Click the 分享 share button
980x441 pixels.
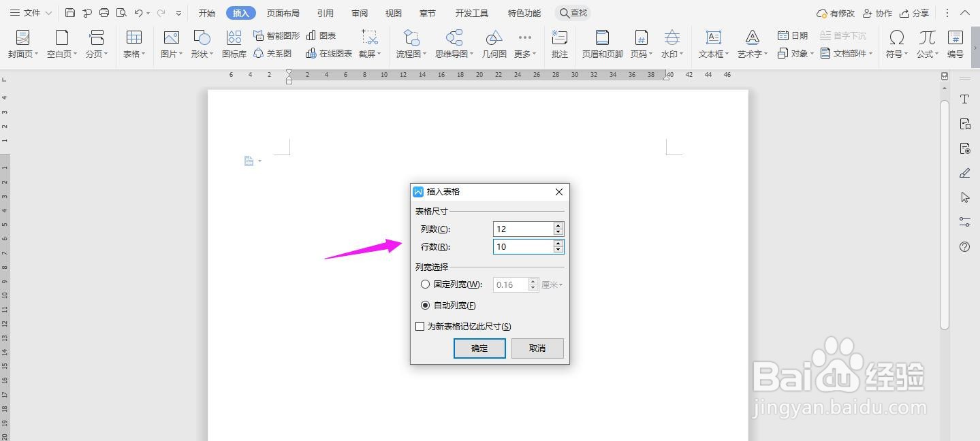tap(914, 13)
